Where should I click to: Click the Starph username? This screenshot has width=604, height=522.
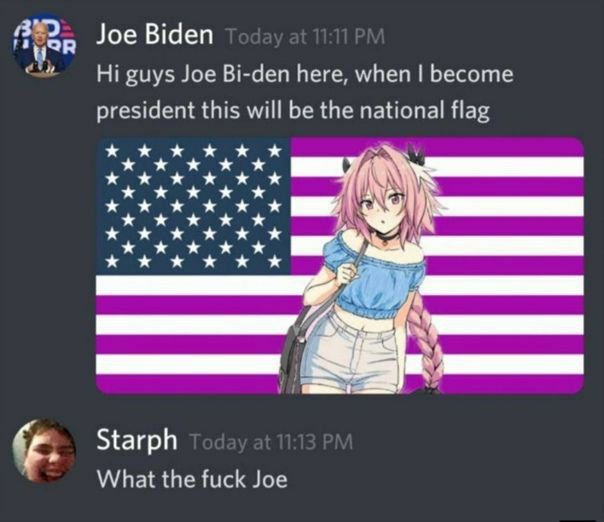click(x=137, y=440)
